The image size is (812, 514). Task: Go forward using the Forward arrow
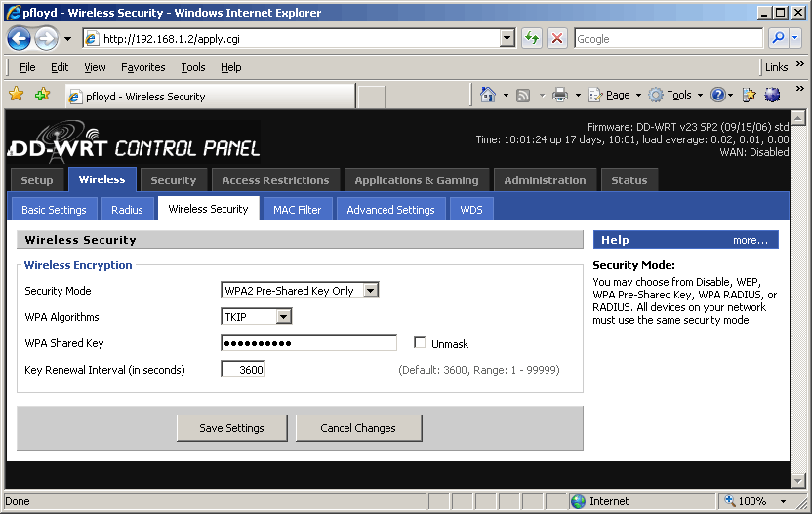(47, 38)
